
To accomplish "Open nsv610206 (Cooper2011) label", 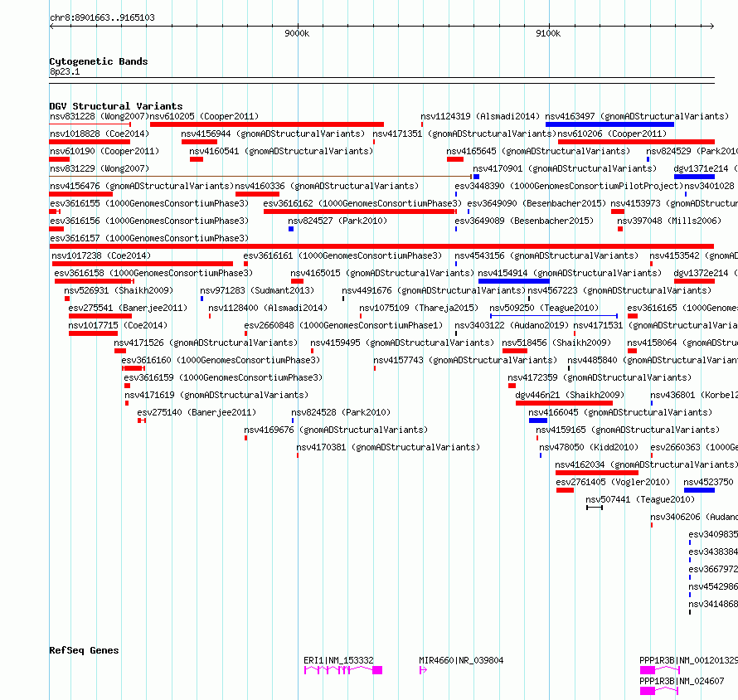I will tap(612, 134).
